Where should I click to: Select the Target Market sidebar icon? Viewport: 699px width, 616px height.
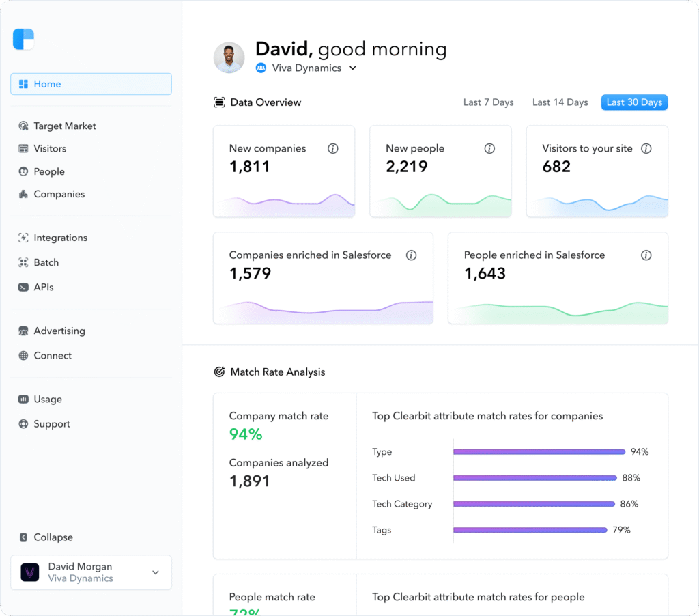(23, 126)
